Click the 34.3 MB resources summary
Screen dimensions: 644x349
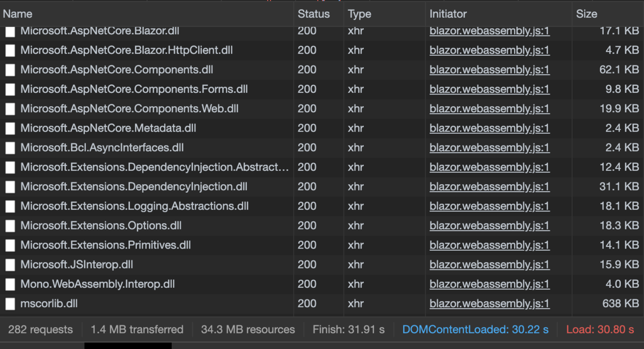(x=248, y=329)
